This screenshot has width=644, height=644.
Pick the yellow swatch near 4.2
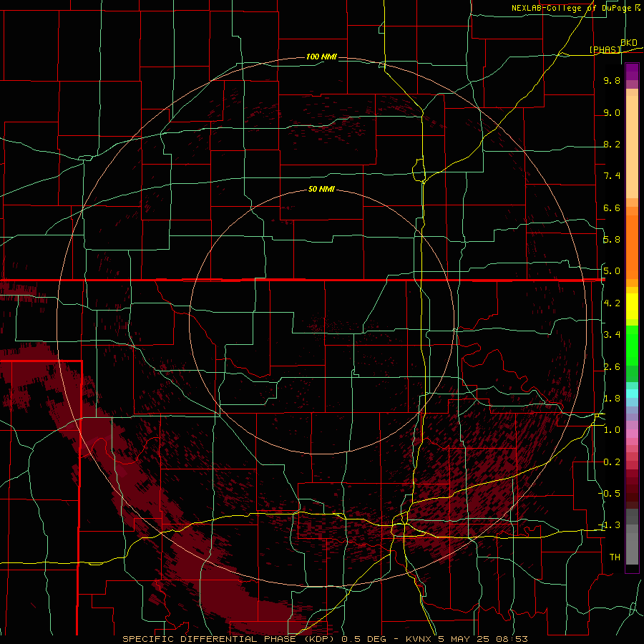point(632,306)
